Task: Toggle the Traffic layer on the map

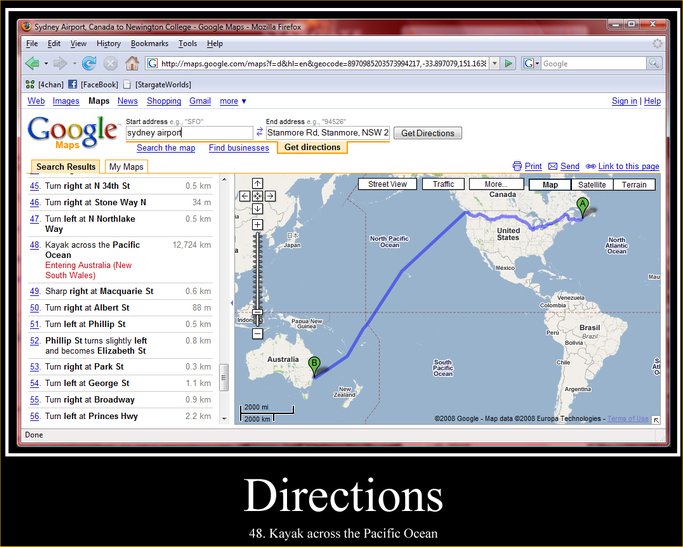Action: click(444, 184)
